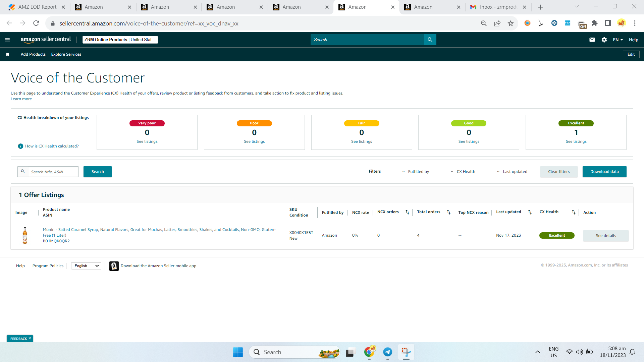The image size is (644, 362).
Task: Click the Download data button
Action: pos(604,172)
